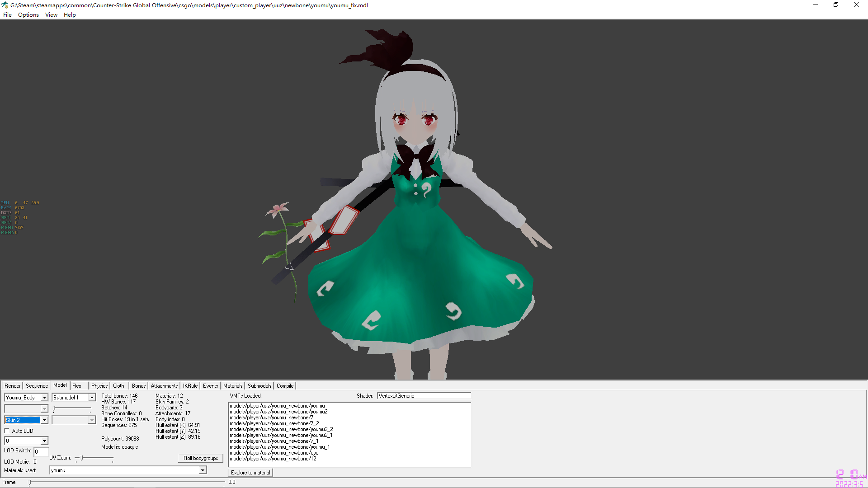Open the Events tab
Screen dimensions: 868x488
tap(210, 386)
